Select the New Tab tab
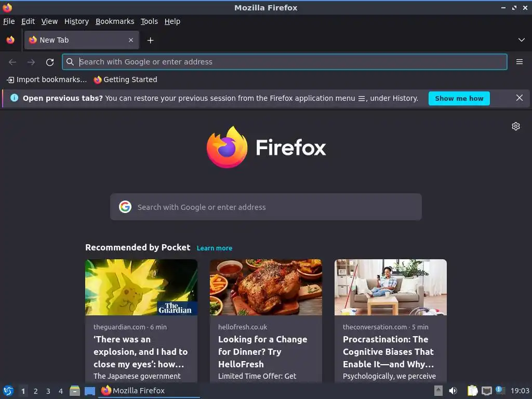This screenshot has width=532, height=399. (x=82, y=40)
